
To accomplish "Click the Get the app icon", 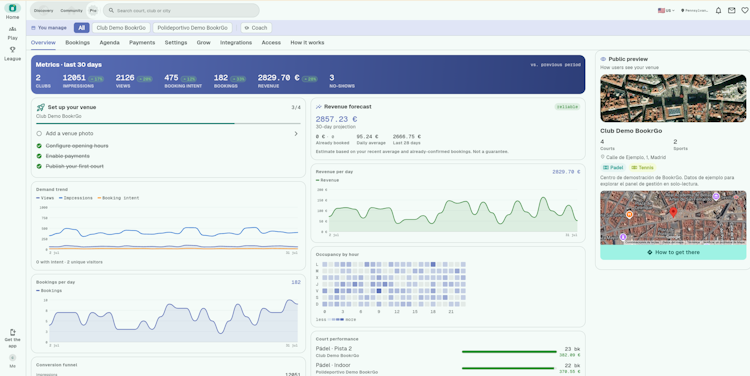I will pos(12,332).
